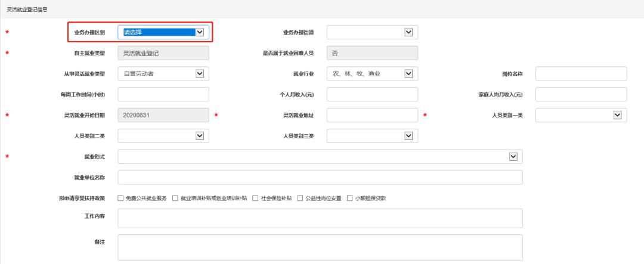Click inside the 工作内容 text area

tap(320, 219)
